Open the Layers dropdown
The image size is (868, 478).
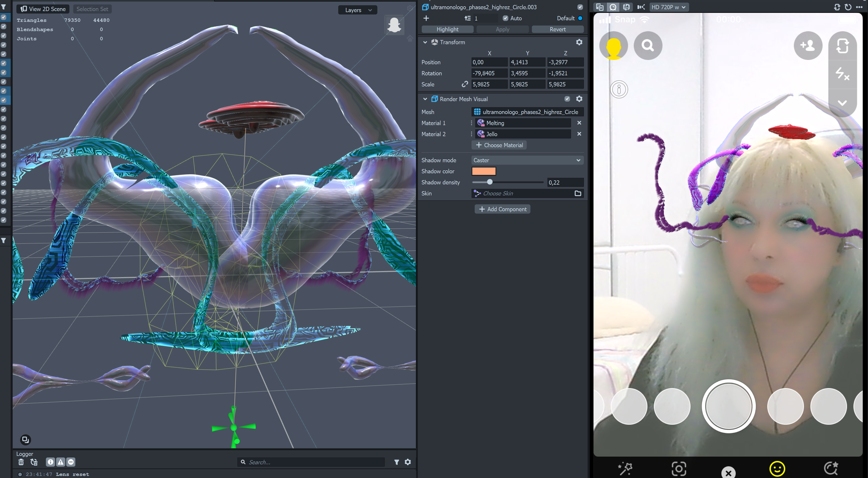click(358, 10)
